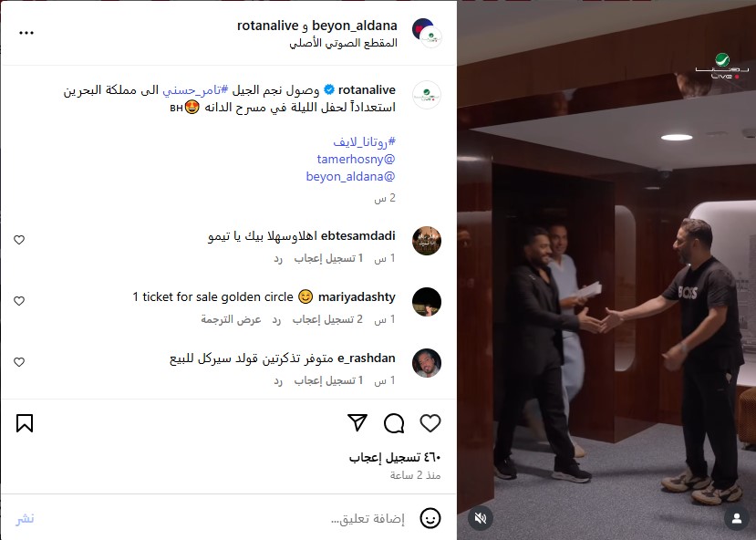756x540 pixels.
Task: Show tagged people icon on video
Action: (x=737, y=518)
